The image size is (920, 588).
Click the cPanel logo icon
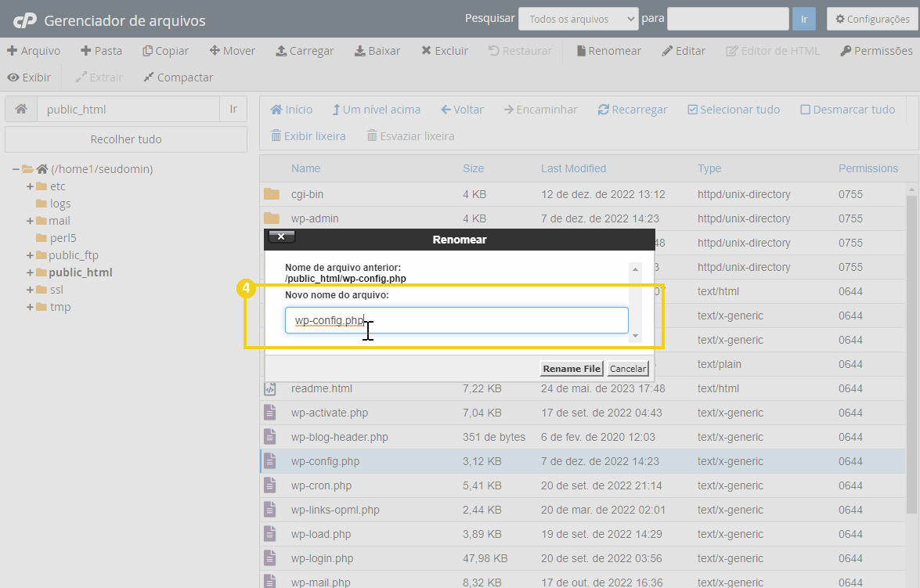(x=25, y=21)
